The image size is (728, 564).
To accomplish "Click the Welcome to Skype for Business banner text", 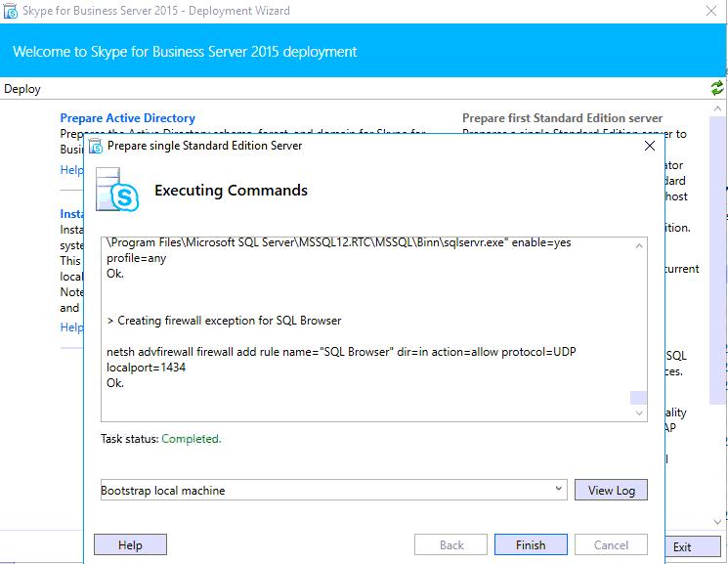I will 185,51.
